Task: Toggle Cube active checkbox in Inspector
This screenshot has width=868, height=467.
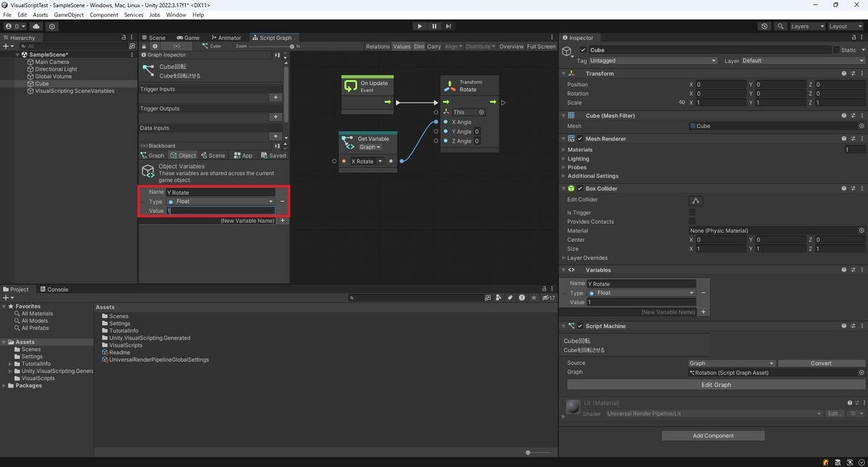Action: (x=584, y=50)
